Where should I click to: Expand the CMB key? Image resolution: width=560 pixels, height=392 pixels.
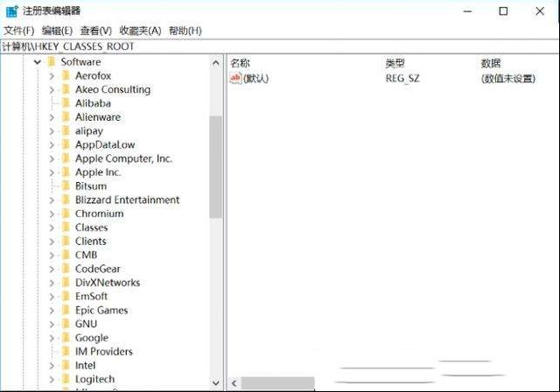click(x=52, y=255)
